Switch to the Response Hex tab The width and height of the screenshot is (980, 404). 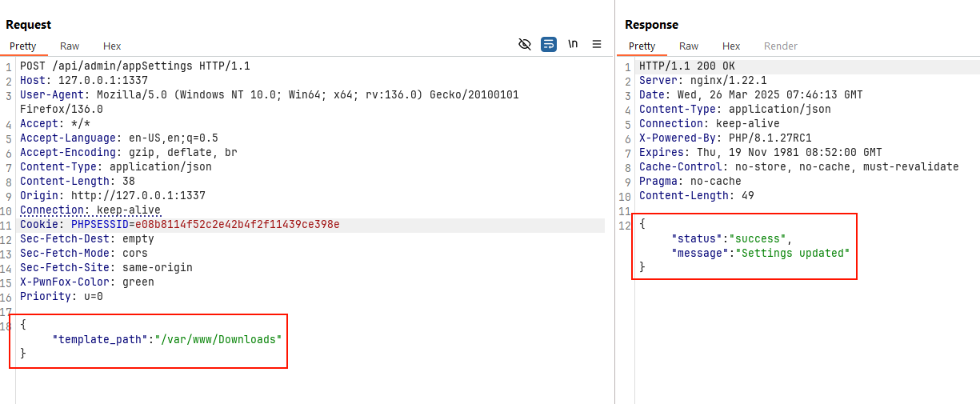(731, 46)
